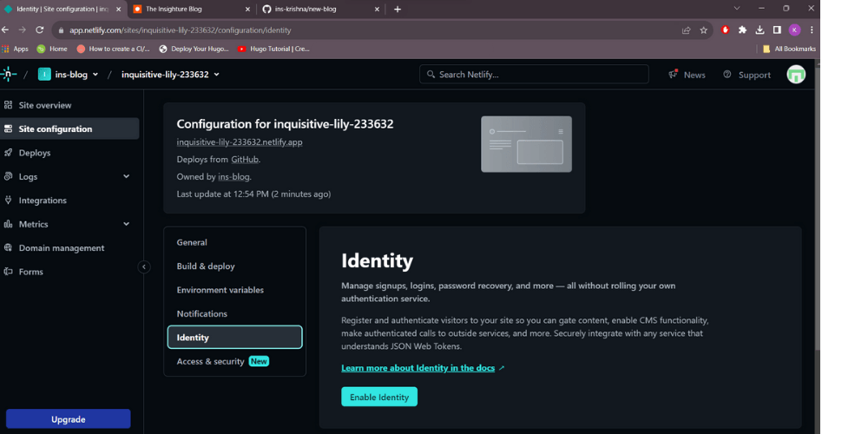Reload the page with the refresh icon
This screenshot has height=434, width=868.
(39, 30)
